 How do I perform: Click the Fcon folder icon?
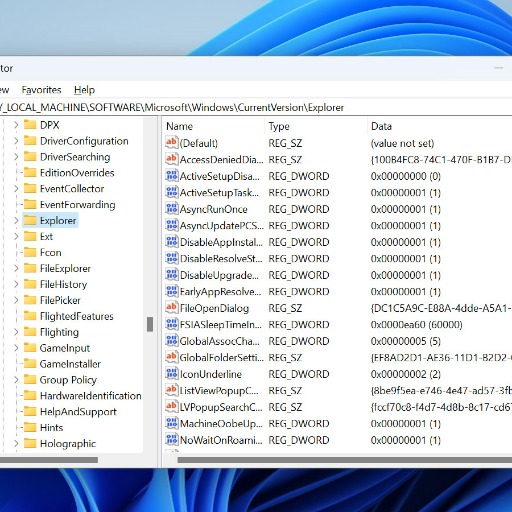(30, 252)
